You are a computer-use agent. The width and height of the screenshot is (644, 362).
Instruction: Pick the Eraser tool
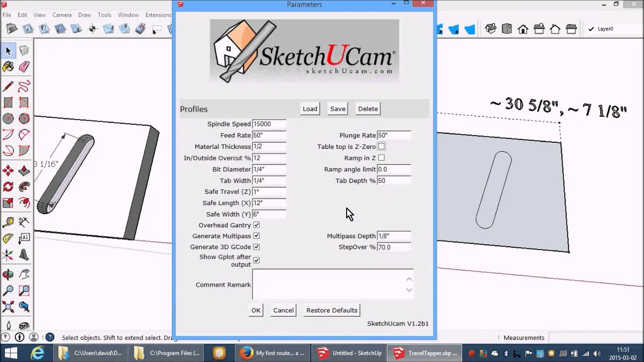click(x=24, y=66)
